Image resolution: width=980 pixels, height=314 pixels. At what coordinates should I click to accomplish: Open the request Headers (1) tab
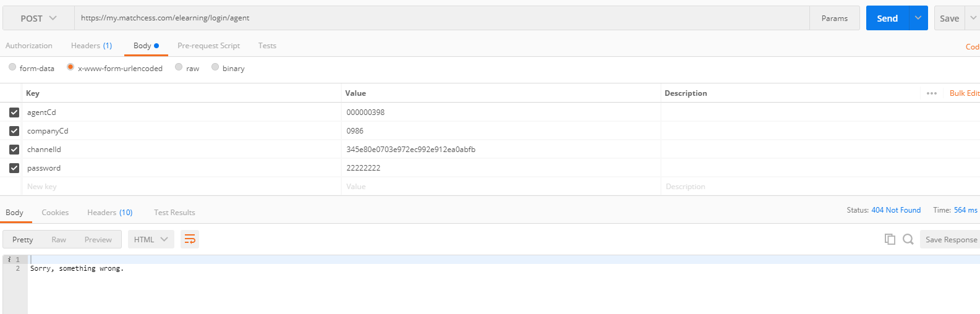click(x=92, y=46)
